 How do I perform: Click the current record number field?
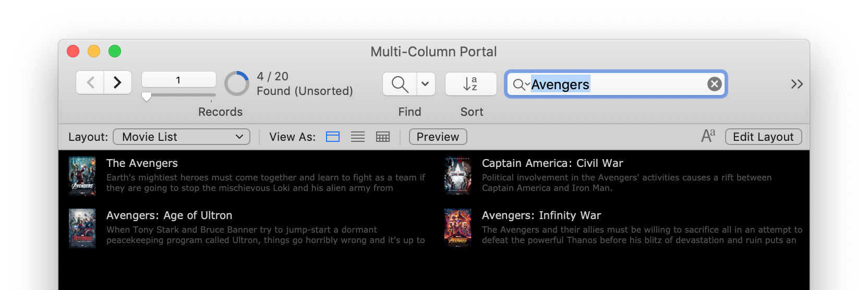pos(178,80)
